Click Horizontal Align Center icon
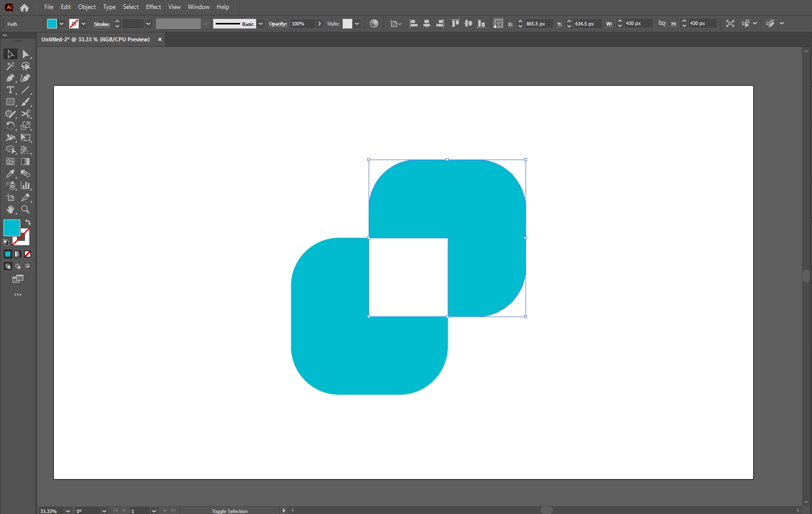 (427, 23)
